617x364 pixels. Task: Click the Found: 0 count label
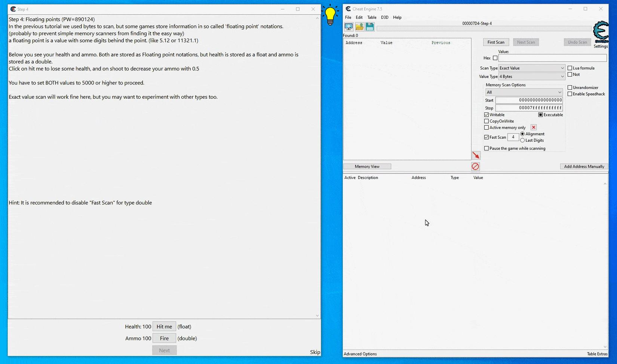[351, 36]
